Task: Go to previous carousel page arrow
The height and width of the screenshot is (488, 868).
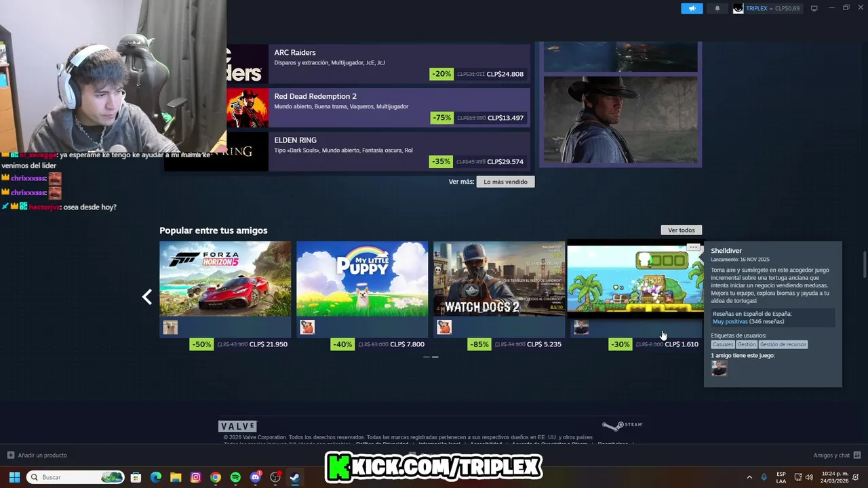Action: coord(147,296)
